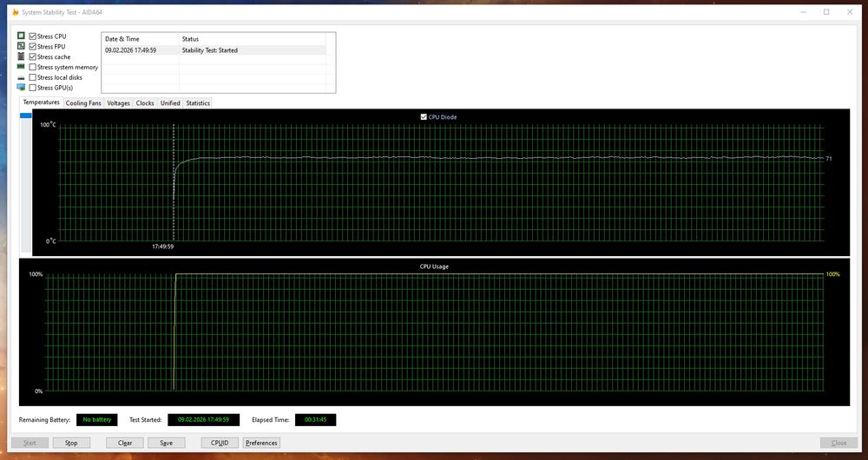Click the 17:49:59 time marker under the temperature graph
Screen dimensions: 868x460
point(163,246)
